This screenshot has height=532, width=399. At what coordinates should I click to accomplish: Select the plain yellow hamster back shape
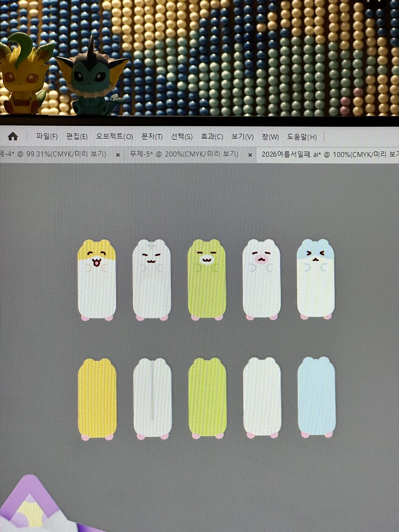(x=97, y=399)
